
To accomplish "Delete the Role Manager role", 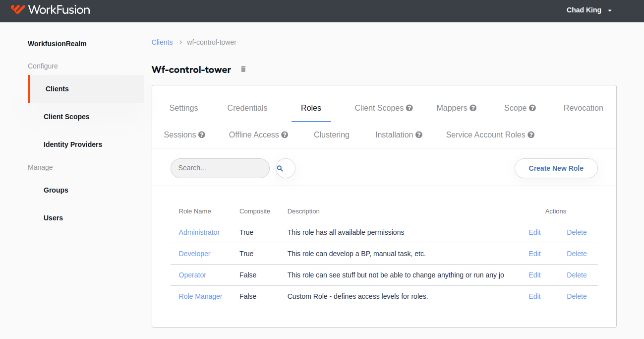I will point(577,296).
